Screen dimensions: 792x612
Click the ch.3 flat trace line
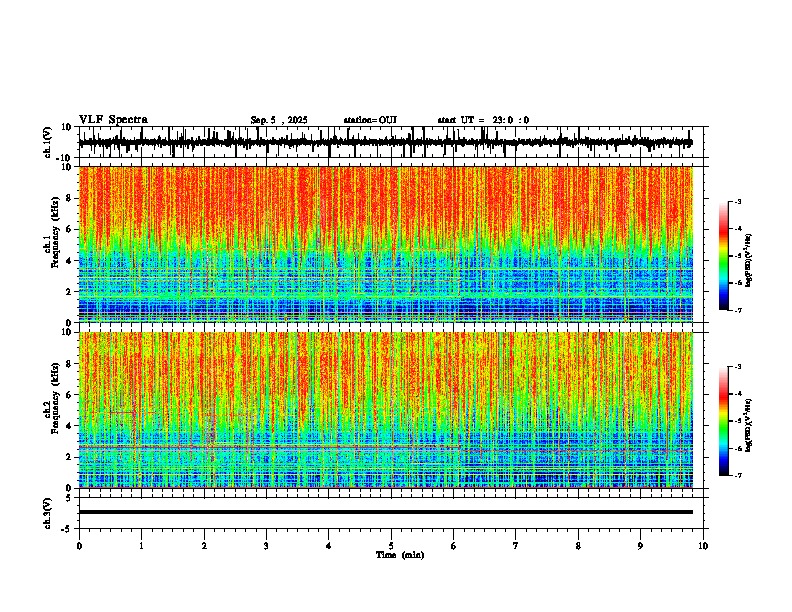click(x=385, y=512)
